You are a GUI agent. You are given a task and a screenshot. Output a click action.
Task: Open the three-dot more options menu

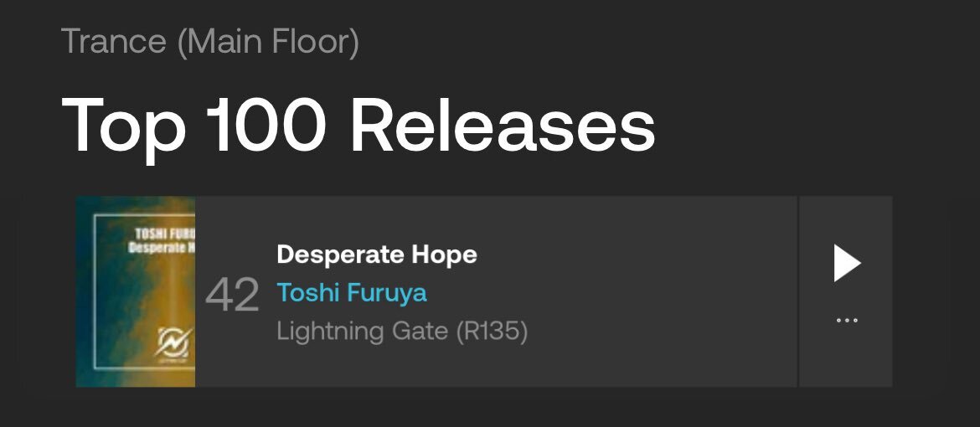(847, 321)
